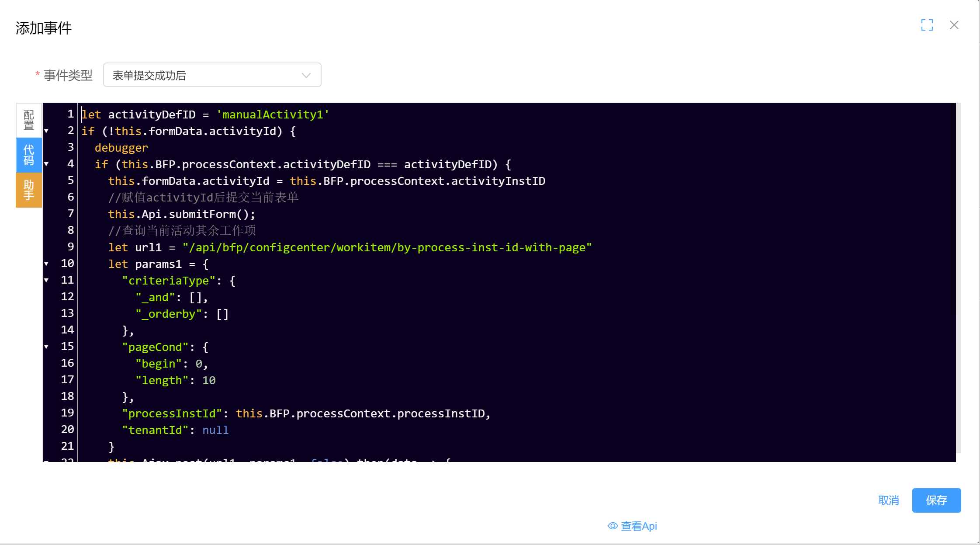Click the 取消 cancel button
Image resolution: width=980 pixels, height=545 pixels.
(888, 500)
